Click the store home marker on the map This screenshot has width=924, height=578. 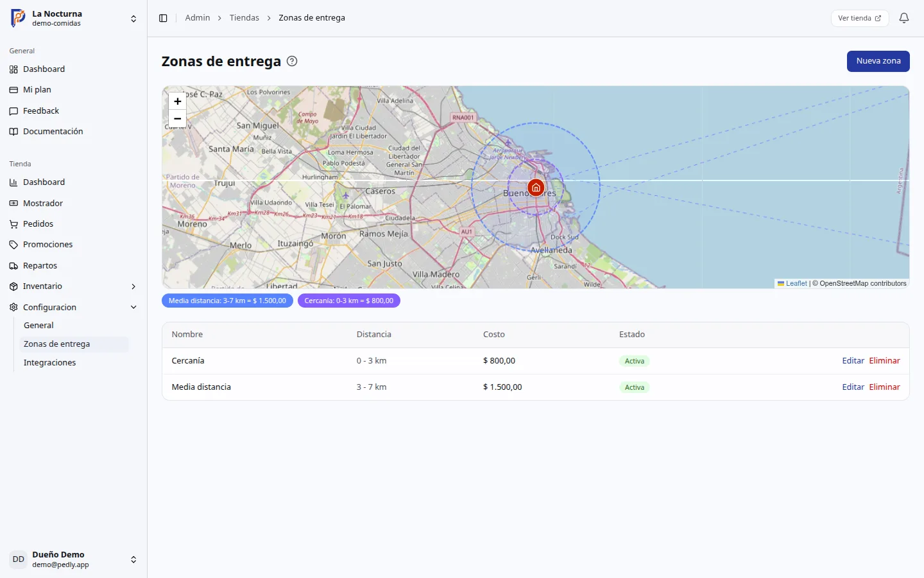click(x=536, y=188)
